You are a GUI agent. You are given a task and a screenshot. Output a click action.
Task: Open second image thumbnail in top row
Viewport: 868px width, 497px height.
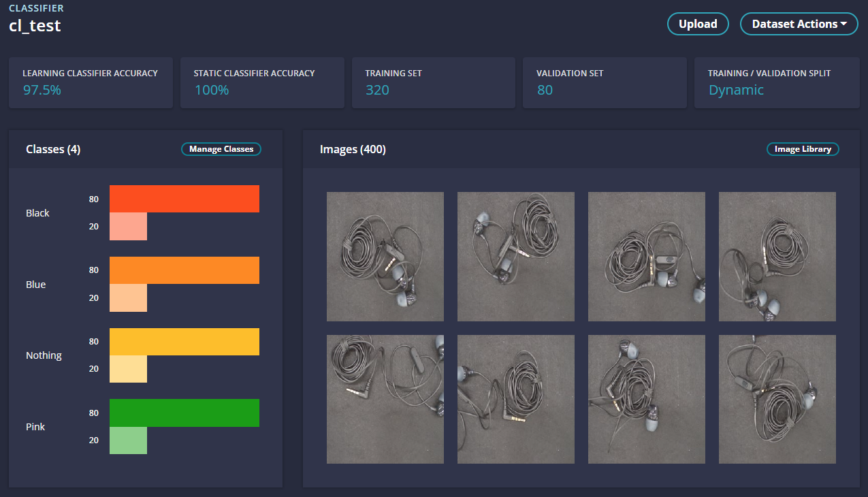point(516,257)
